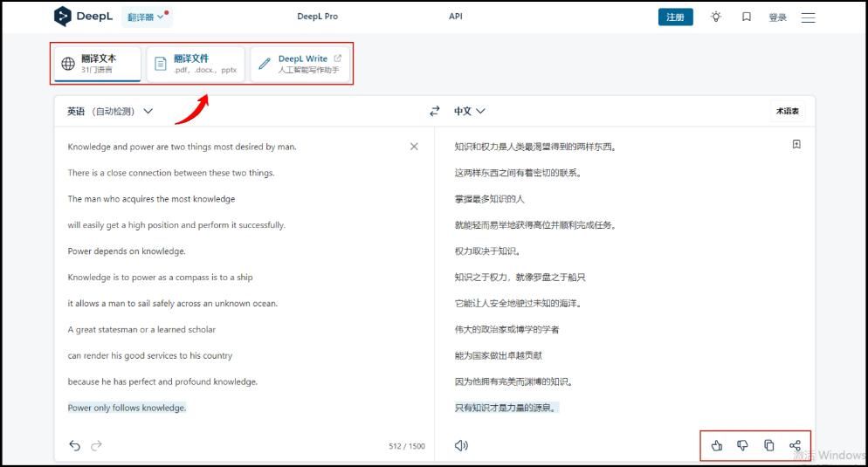Expand the source language dropdown 英语
Image resolution: width=868 pixels, height=467 pixels.
[x=110, y=111]
